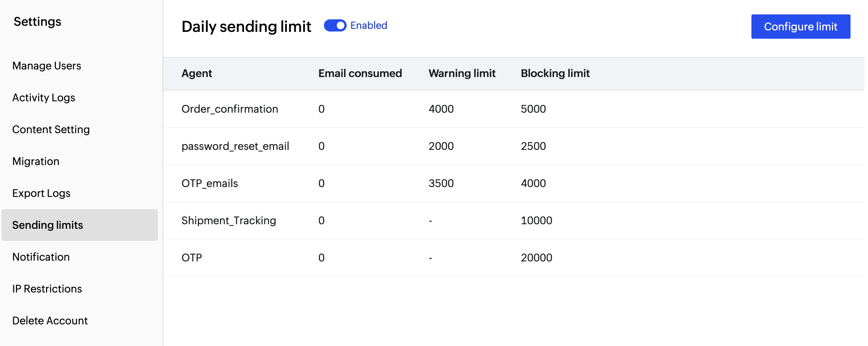Click the Configure limit button
This screenshot has height=346, width=868.
[x=800, y=27]
